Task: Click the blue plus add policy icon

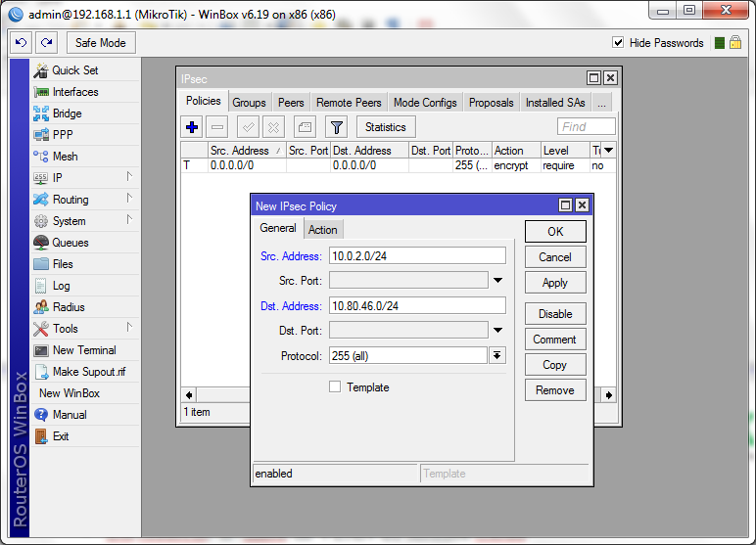Action: 192,127
